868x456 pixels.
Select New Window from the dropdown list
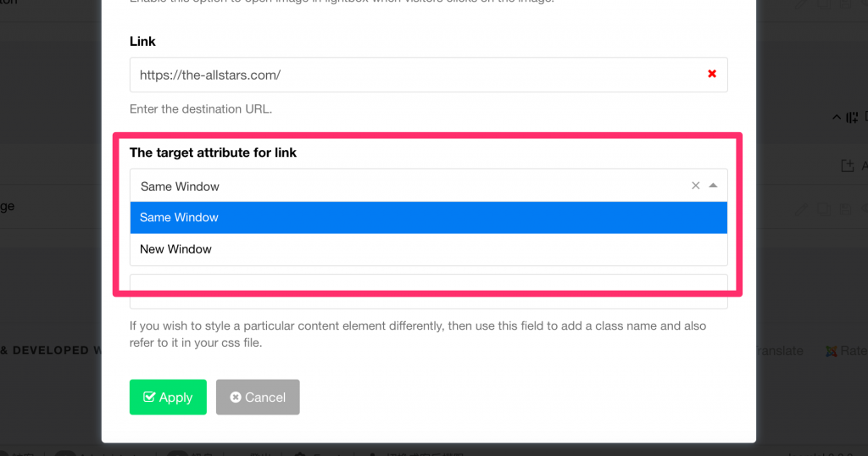(x=428, y=249)
